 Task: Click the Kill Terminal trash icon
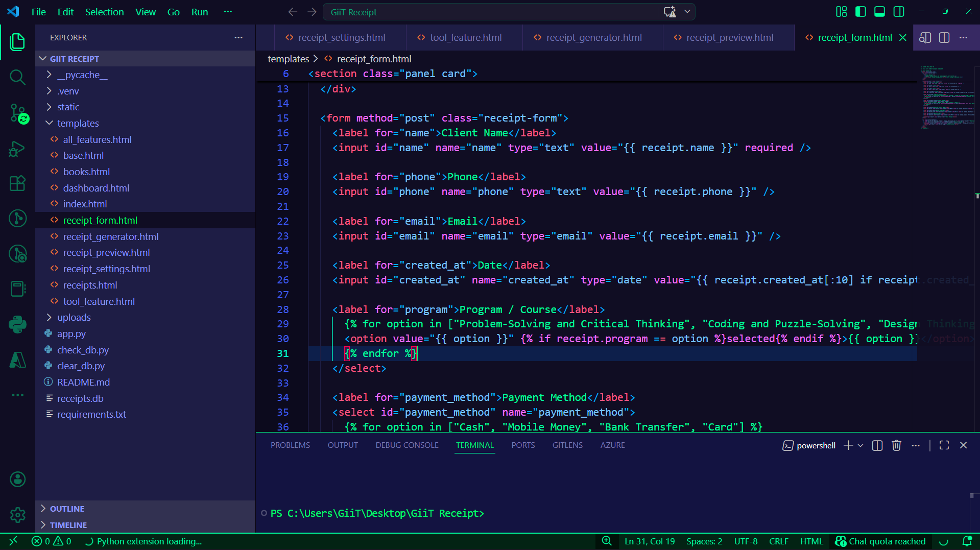tap(896, 445)
